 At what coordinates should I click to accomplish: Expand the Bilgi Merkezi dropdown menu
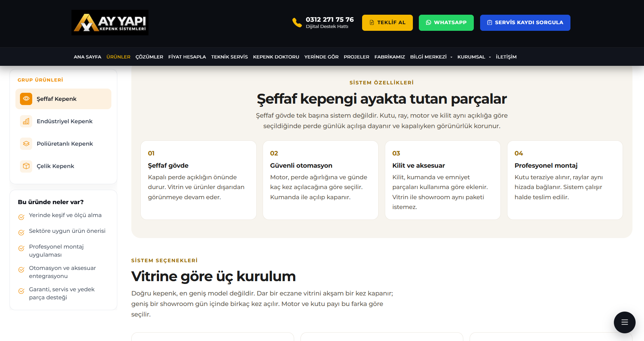431,57
